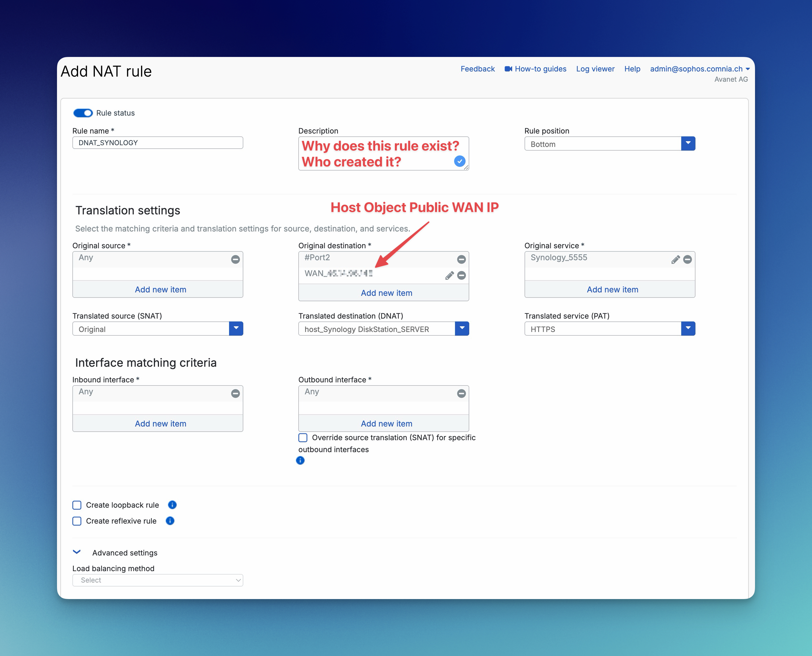This screenshot has height=656, width=812.
Task: Open the Help link
Action: click(x=632, y=69)
